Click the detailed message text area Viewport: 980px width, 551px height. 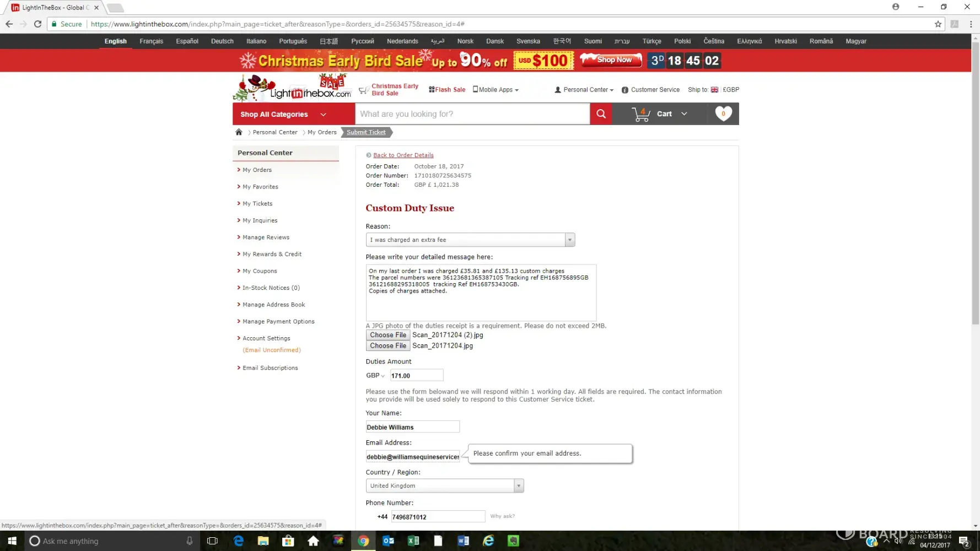point(481,293)
